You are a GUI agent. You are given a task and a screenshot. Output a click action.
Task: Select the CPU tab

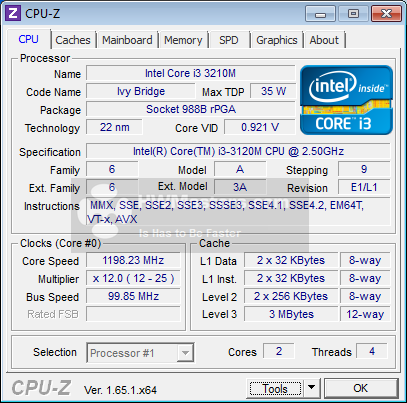29,39
